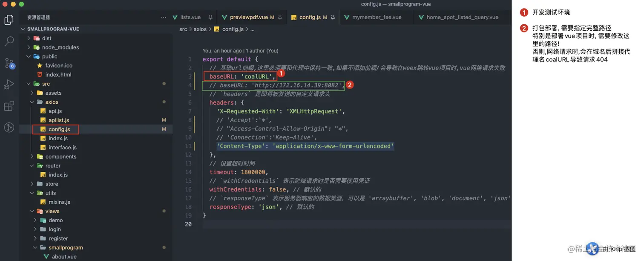Expand the dist folder
The width and height of the screenshot is (644, 261).
click(29, 38)
